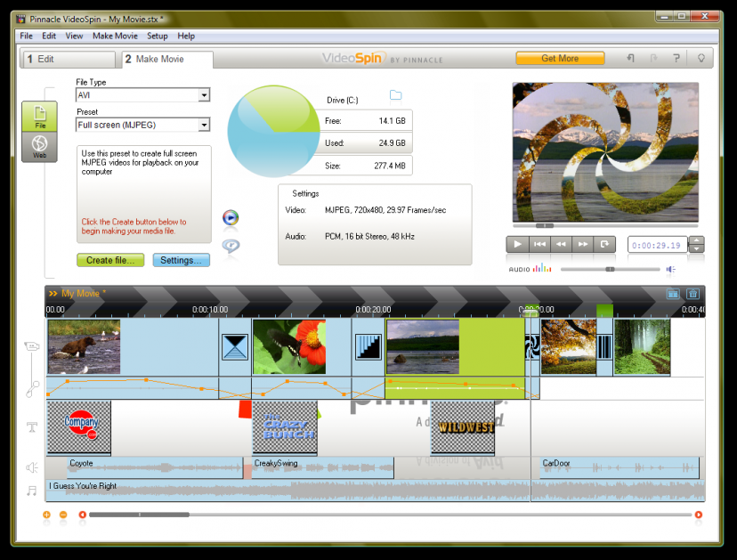Click the audio volume slider

pyautogui.click(x=610, y=269)
